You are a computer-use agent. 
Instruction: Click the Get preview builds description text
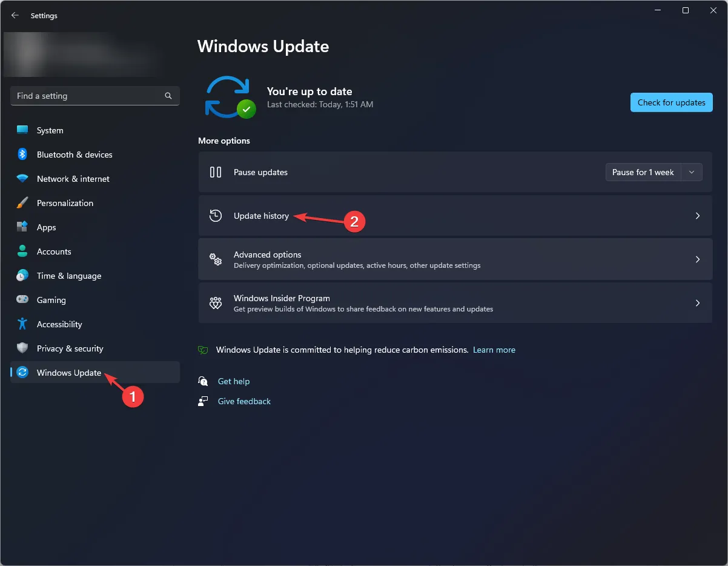click(363, 309)
